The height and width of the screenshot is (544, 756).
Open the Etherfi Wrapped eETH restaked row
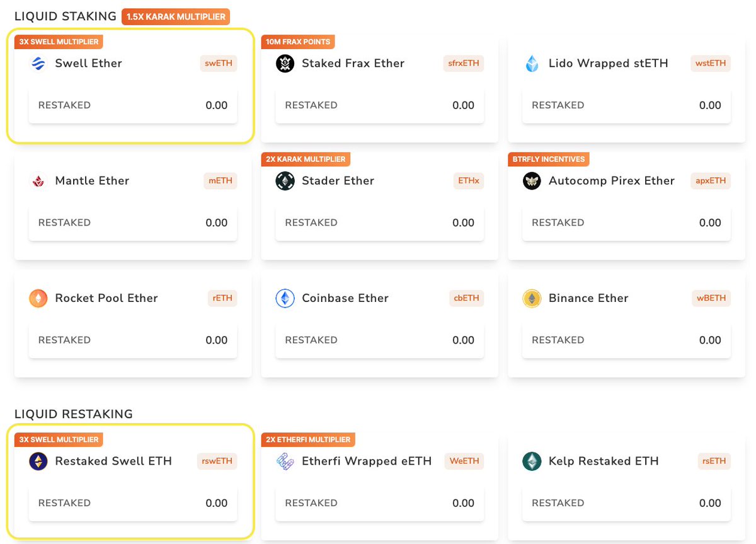pos(380,503)
